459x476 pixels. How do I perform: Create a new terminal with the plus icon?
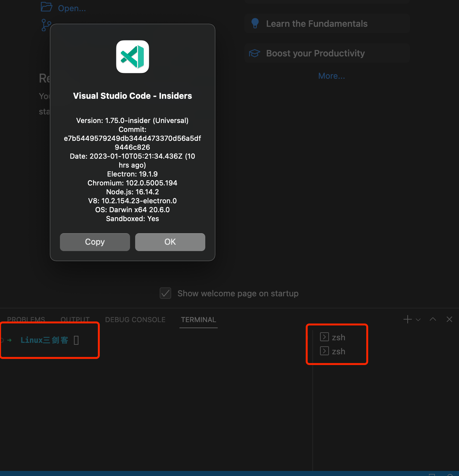pyautogui.click(x=407, y=319)
